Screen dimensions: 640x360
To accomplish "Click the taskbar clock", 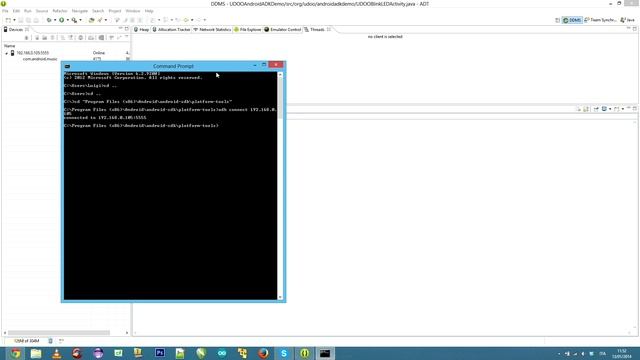I will [x=622, y=353].
